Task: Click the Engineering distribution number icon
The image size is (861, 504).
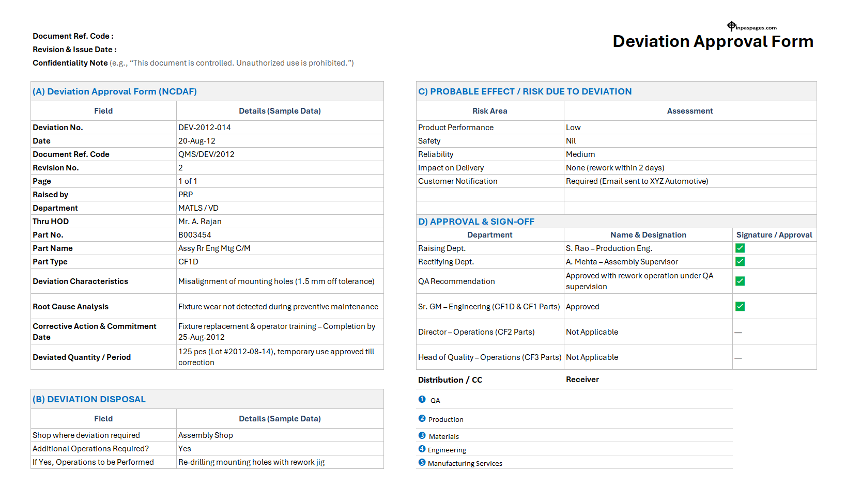Action: (x=422, y=448)
